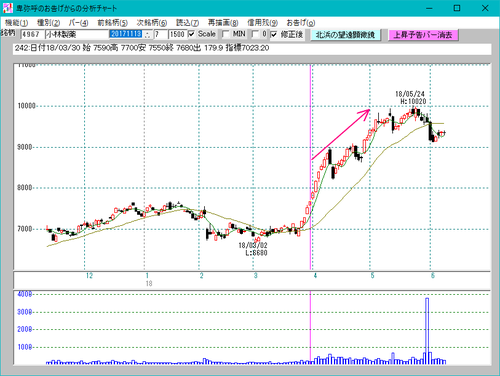Click the 10000 price axis label
Screen dimensions: 500x376
point(26,106)
